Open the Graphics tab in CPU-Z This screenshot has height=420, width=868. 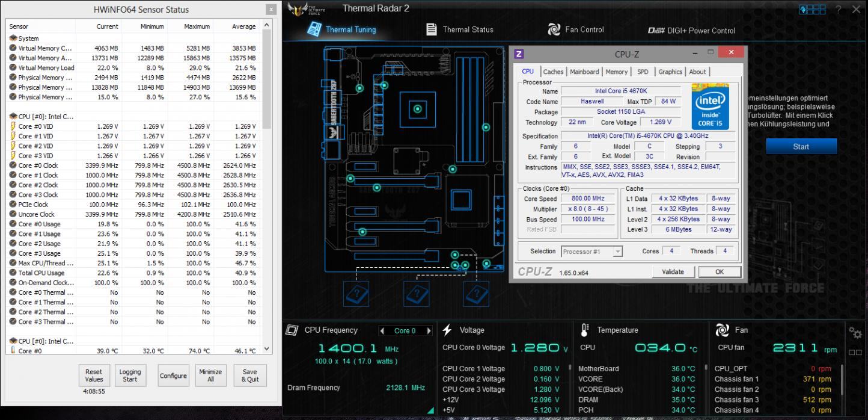click(670, 72)
